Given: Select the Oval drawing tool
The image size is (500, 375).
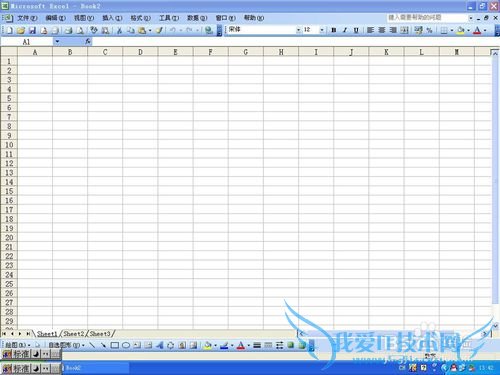Looking at the screenshot, I should click(126, 345).
